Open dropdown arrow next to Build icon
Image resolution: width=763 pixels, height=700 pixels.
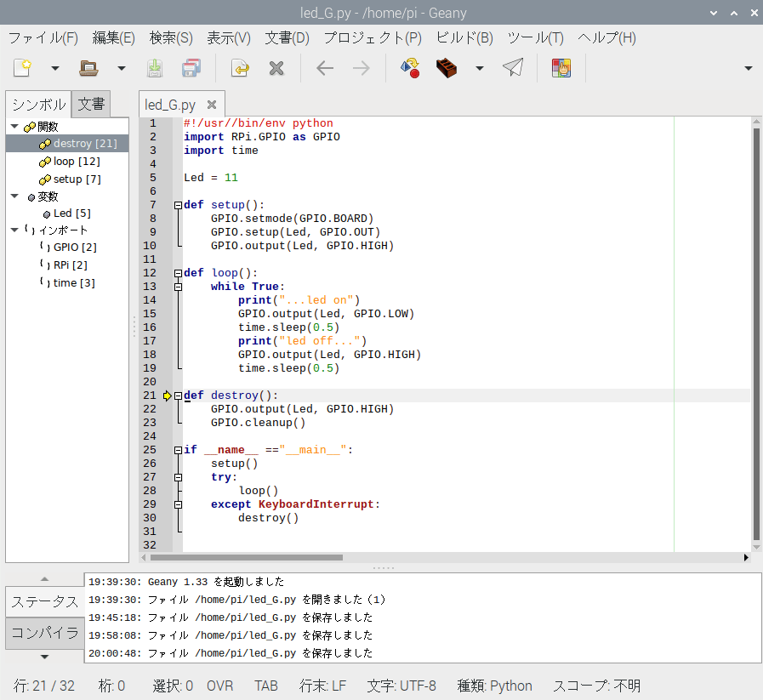479,68
